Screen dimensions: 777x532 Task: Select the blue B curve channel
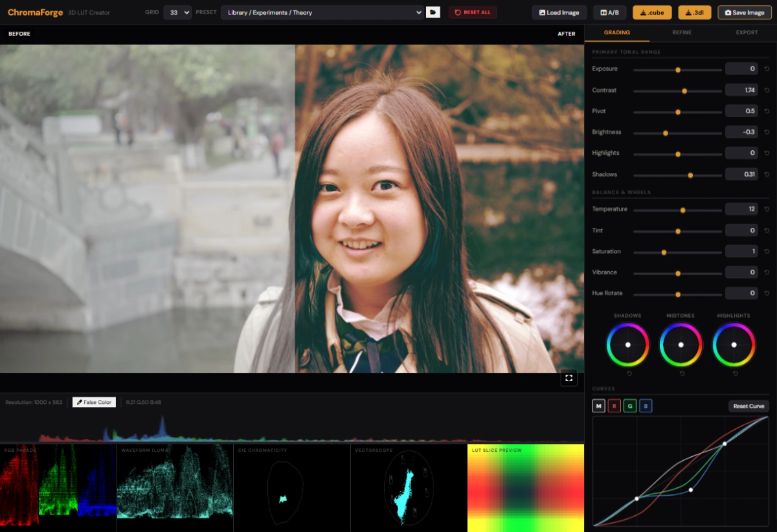coord(646,406)
